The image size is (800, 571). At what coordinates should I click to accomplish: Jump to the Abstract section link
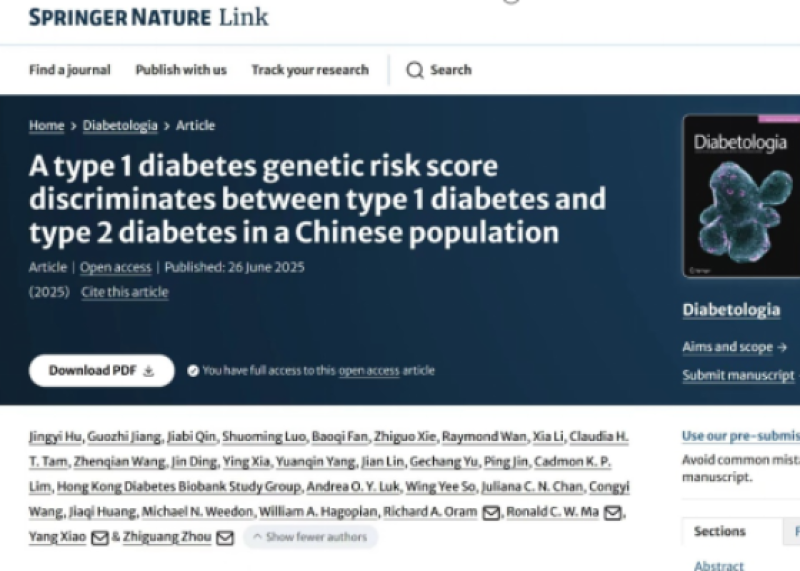click(x=719, y=565)
